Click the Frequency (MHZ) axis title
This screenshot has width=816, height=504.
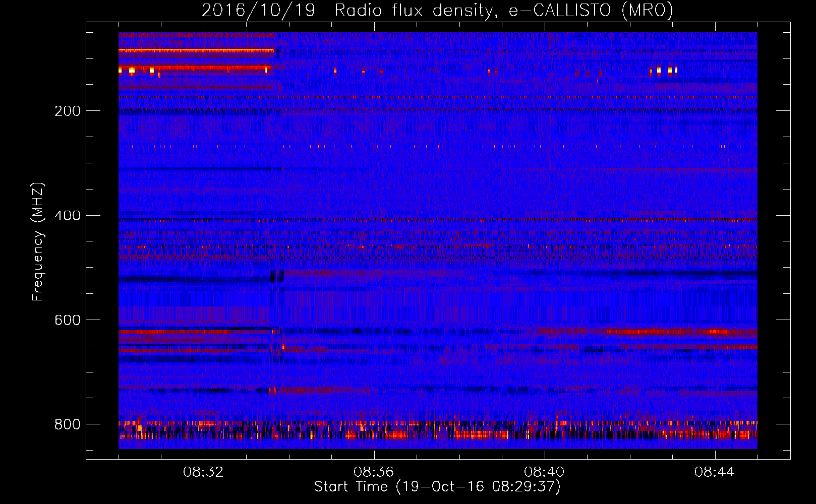coord(38,241)
